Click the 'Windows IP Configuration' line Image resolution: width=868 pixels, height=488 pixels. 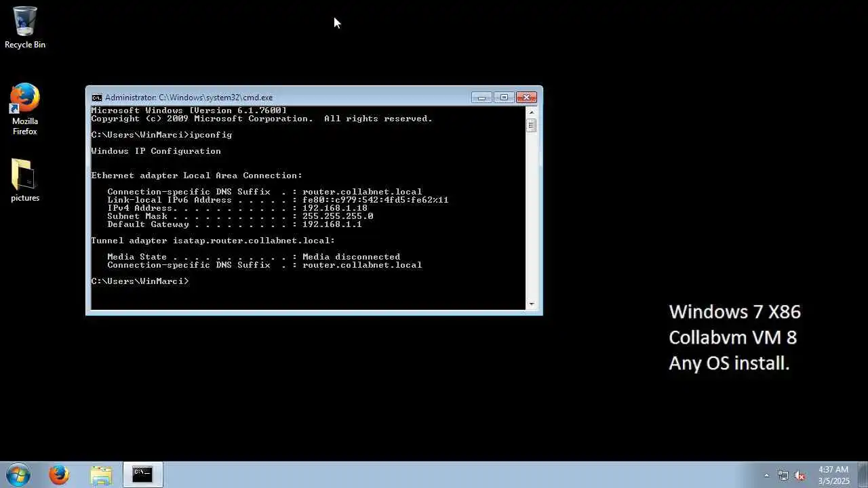[156, 151]
